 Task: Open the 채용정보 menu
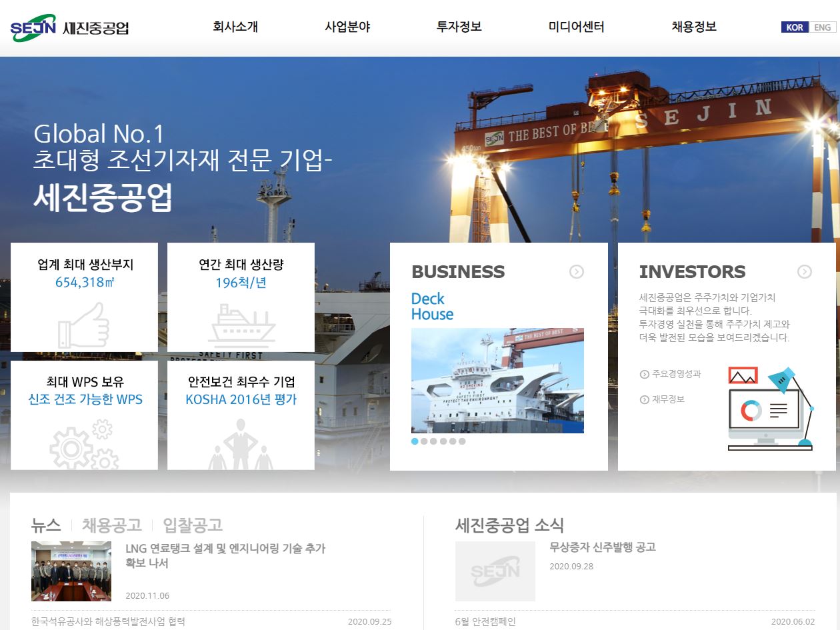coord(694,27)
